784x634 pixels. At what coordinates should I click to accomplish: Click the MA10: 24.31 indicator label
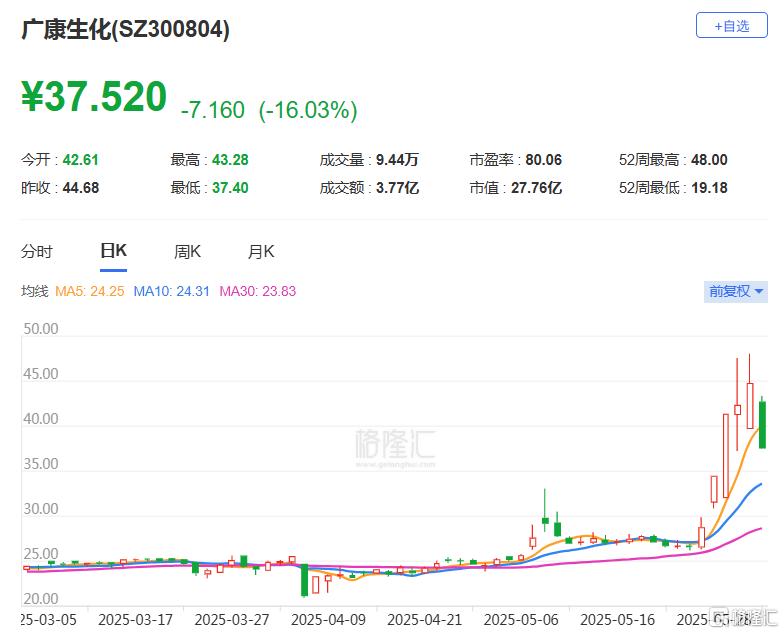[172, 291]
